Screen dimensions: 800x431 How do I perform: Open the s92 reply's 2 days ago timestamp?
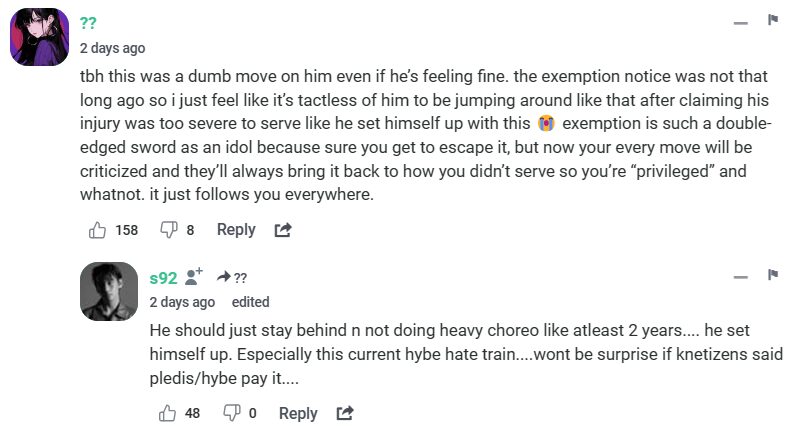tap(182, 302)
